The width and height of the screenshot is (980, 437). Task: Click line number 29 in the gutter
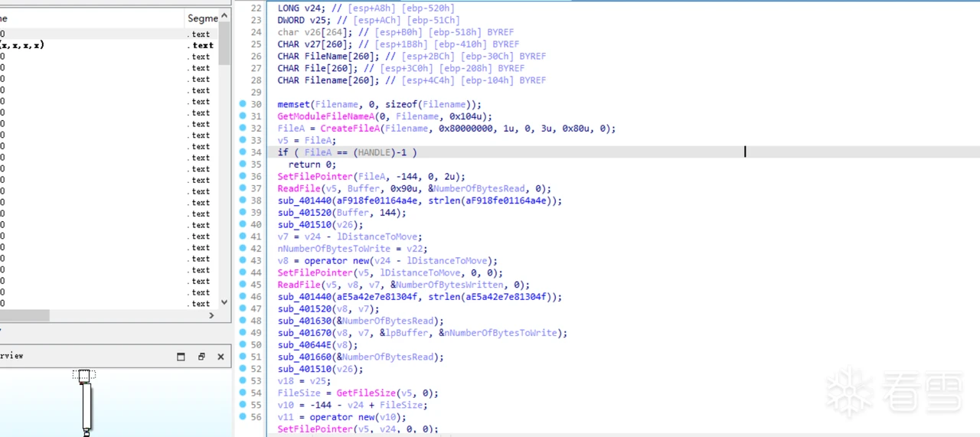(256, 92)
